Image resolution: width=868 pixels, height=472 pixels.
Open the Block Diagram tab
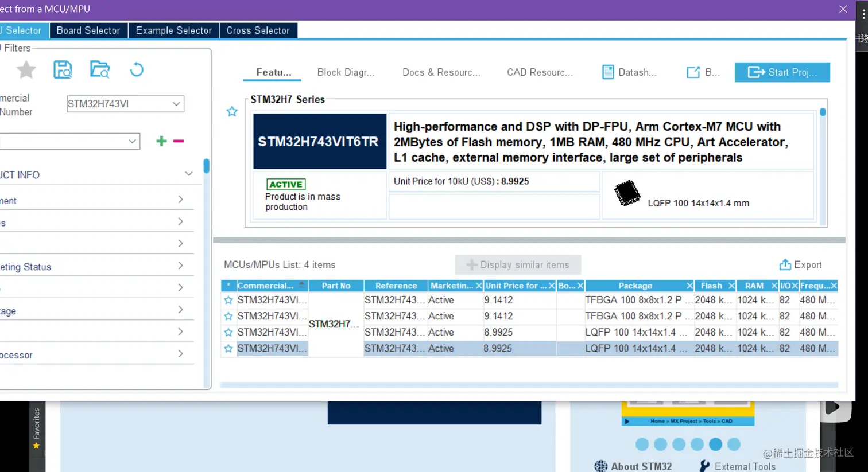(x=346, y=72)
